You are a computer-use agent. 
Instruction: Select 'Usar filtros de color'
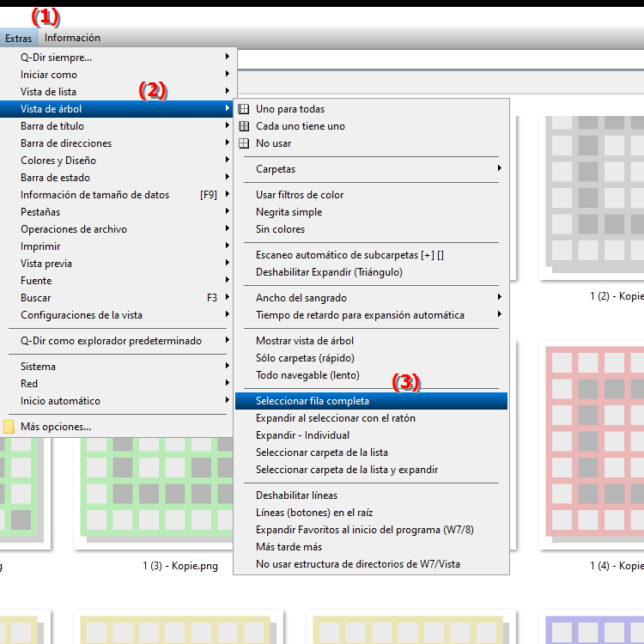click(371, 195)
